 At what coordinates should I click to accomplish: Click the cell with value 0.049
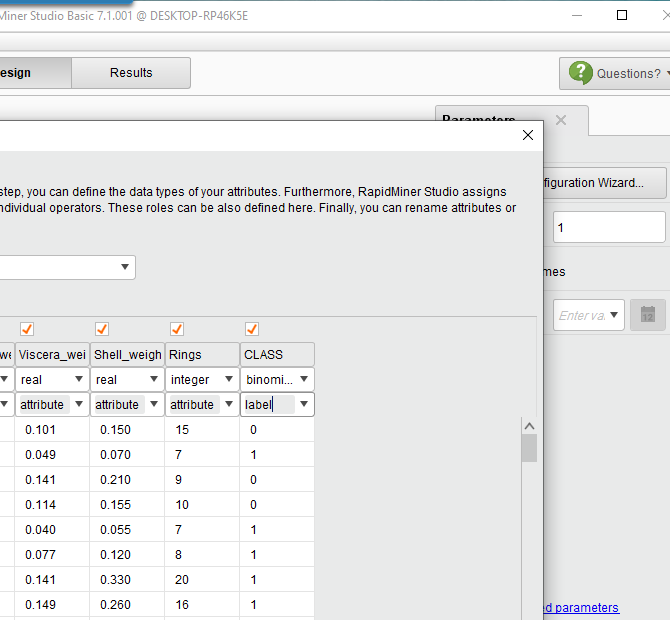(52, 454)
